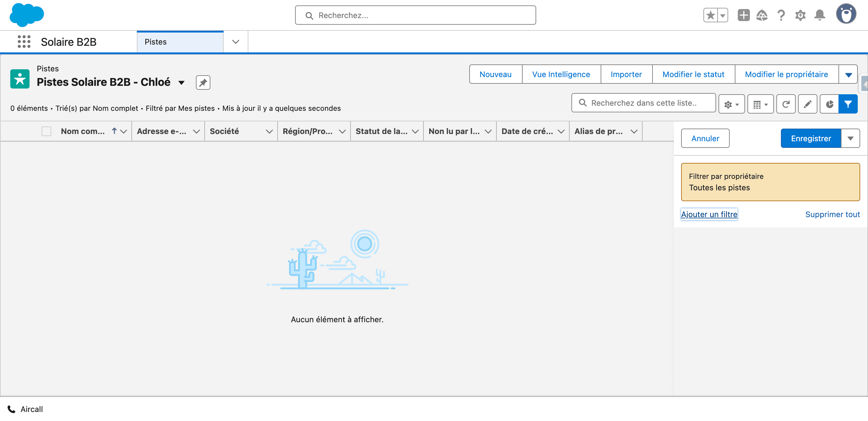Image resolution: width=868 pixels, height=421 pixels.
Task: Expand more list actions dropdown
Action: click(x=848, y=74)
